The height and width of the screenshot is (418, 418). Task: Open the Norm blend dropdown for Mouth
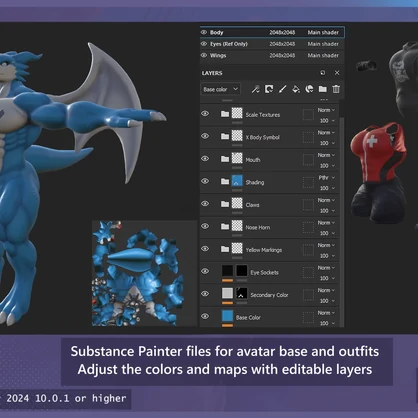tap(326, 155)
